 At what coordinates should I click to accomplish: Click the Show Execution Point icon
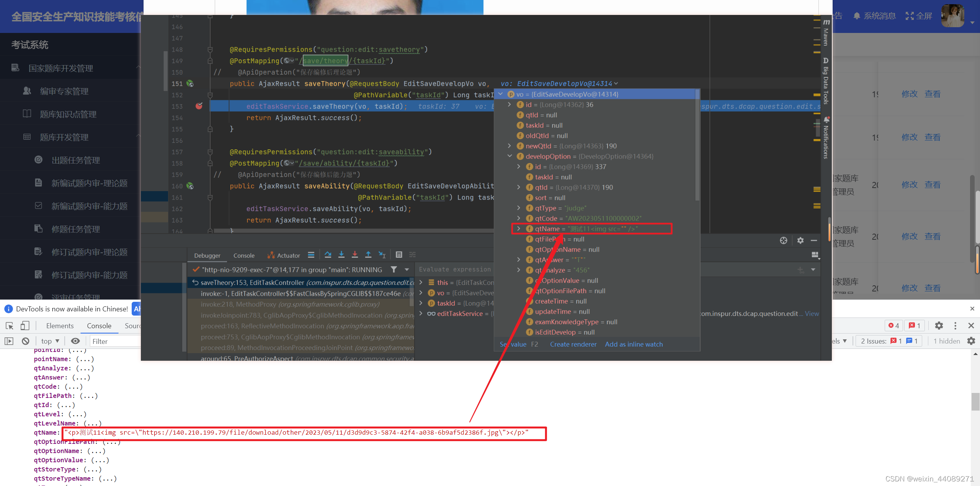311,255
